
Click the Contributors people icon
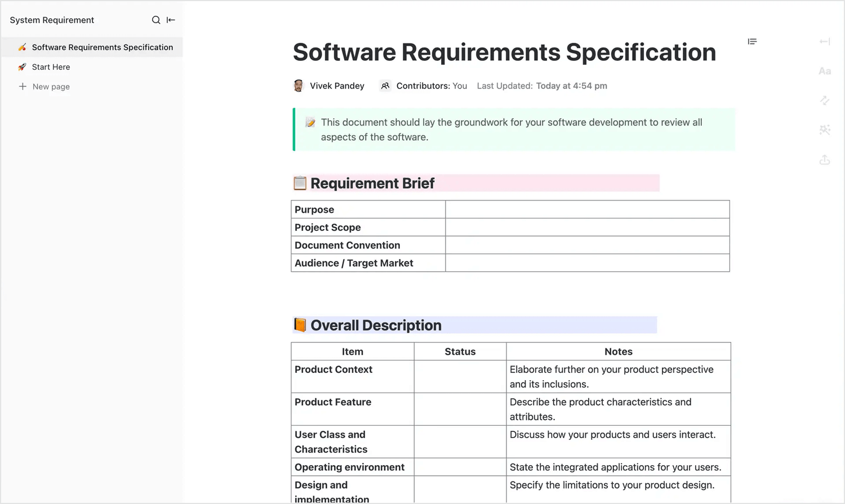(x=385, y=86)
